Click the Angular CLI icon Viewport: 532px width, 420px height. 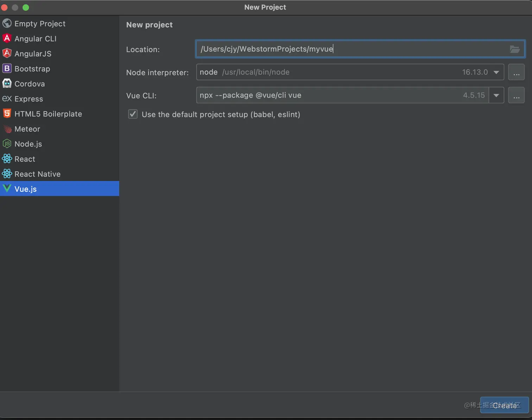click(7, 38)
